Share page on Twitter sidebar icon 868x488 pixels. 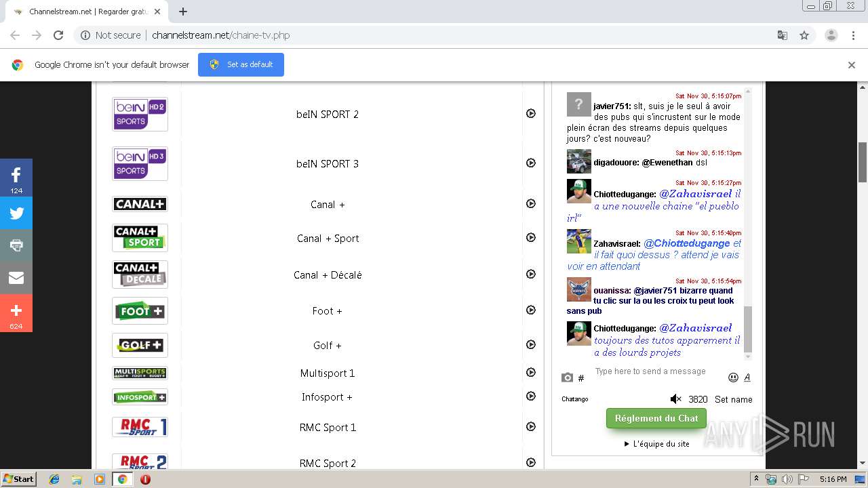pyautogui.click(x=16, y=213)
